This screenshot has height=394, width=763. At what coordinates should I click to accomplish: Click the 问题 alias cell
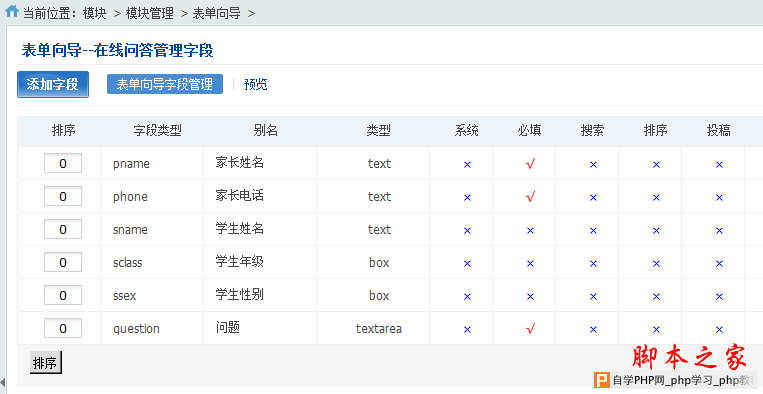[x=228, y=327]
